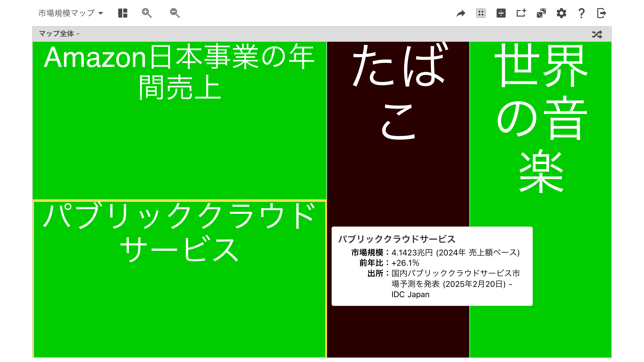The image size is (644, 362).
Task: Open the 市場規模マップ dropdown menu
Action: tap(71, 13)
